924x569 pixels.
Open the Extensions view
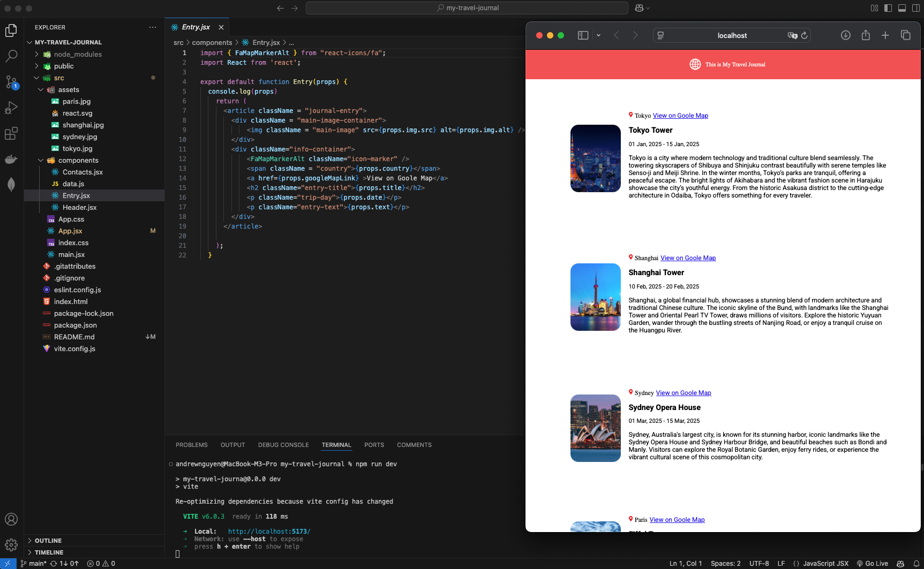[x=11, y=133]
